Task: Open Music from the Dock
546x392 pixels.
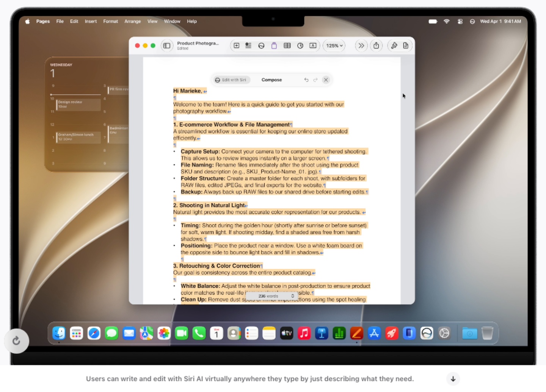Action: (304, 333)
